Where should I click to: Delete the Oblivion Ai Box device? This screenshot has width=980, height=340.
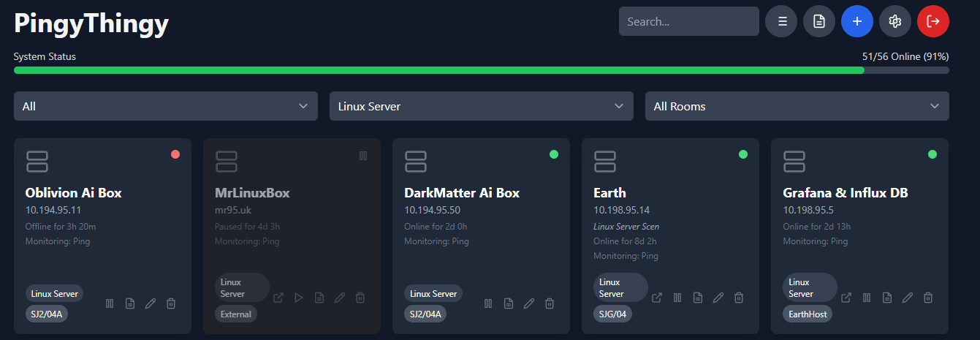tap(171, 303)
